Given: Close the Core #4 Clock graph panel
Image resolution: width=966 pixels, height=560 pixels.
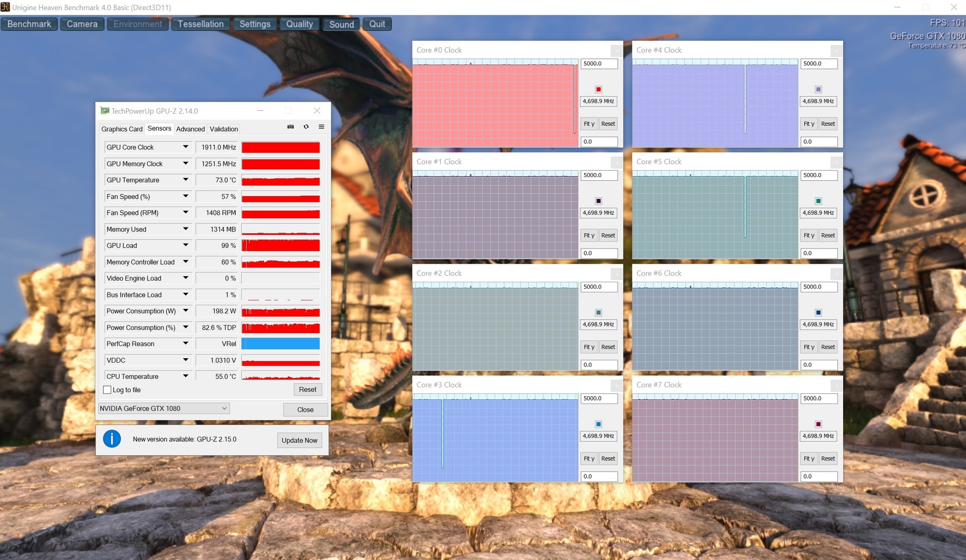Looking at the screenshot, I should (x=836, y=51).
